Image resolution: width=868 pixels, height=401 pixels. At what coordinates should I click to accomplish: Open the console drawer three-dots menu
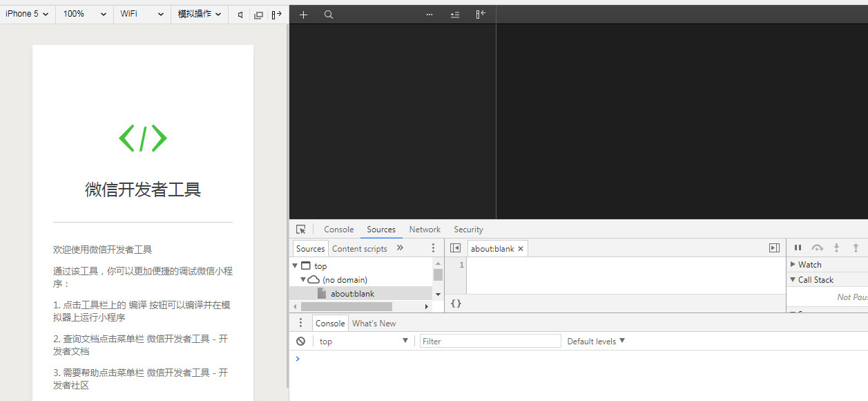pyautogui.click(x=300, y=323)
